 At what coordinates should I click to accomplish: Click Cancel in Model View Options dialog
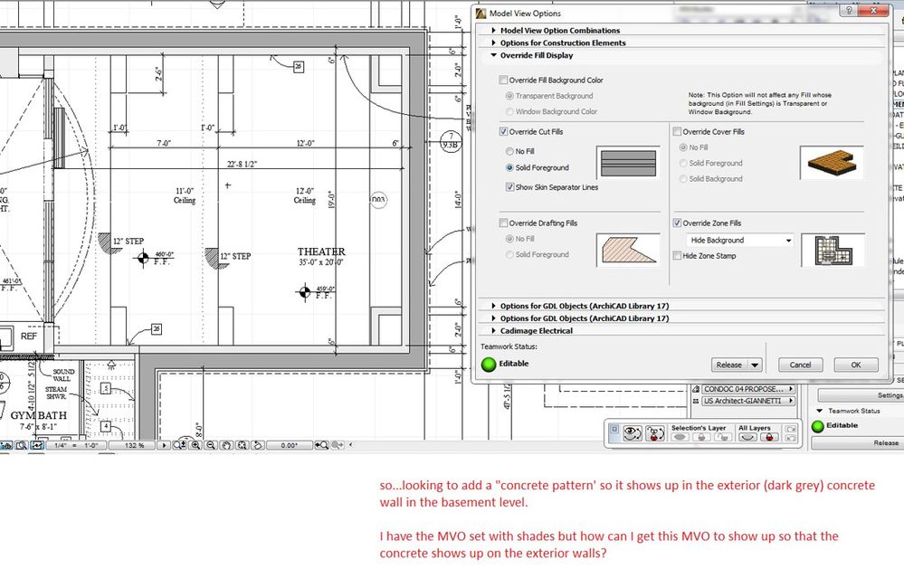[800, 365]
